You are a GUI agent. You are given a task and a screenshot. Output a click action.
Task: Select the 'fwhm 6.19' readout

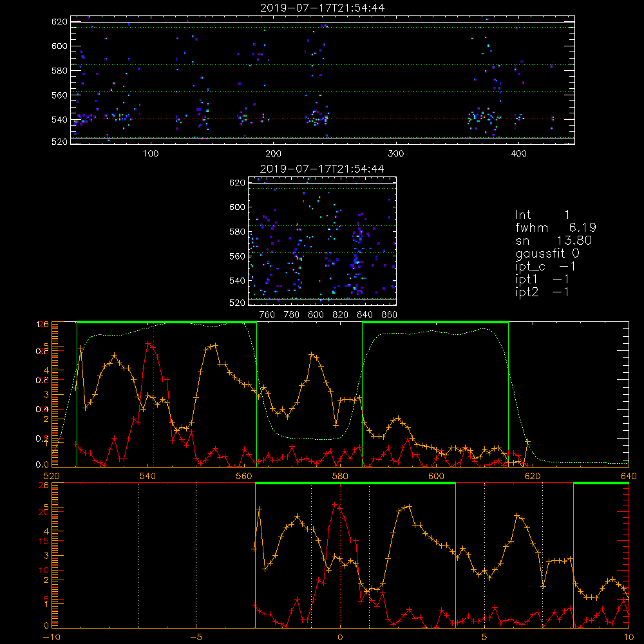click(556, 227)
